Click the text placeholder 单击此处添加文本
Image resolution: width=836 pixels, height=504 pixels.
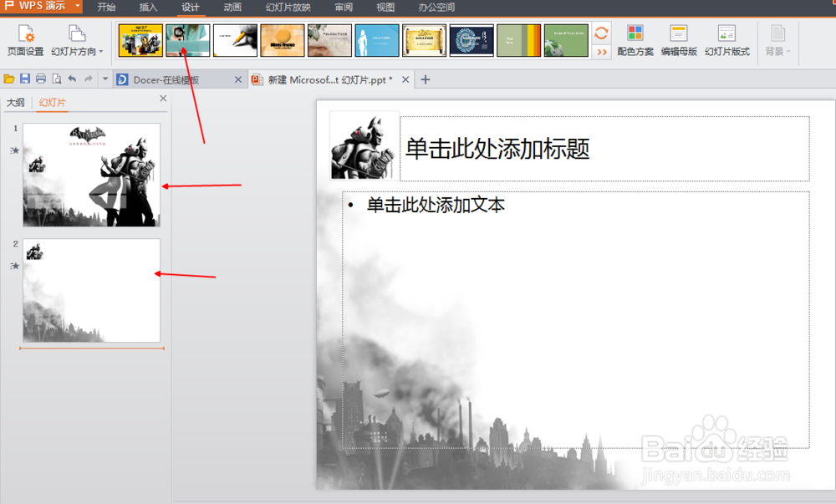[x=576, y=319]
